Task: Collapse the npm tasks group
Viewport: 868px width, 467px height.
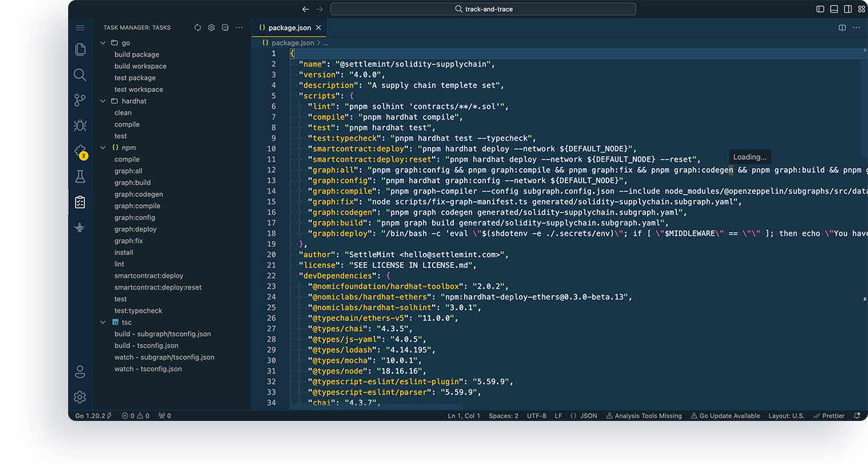Action: 103,147
